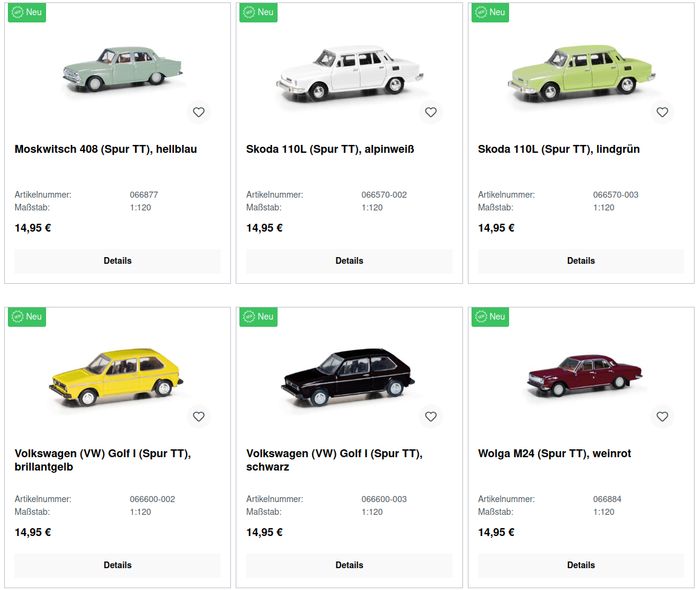Click Neu badge on Wolga M24 card
The width and height of the screenshot is (700, 590).
(x=490, y=316)
